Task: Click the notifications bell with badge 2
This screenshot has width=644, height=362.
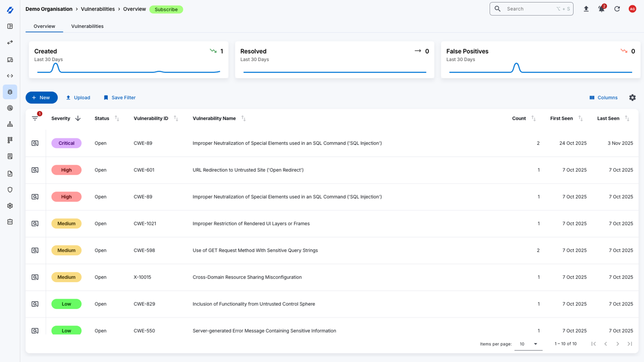Action: point(602,9)
